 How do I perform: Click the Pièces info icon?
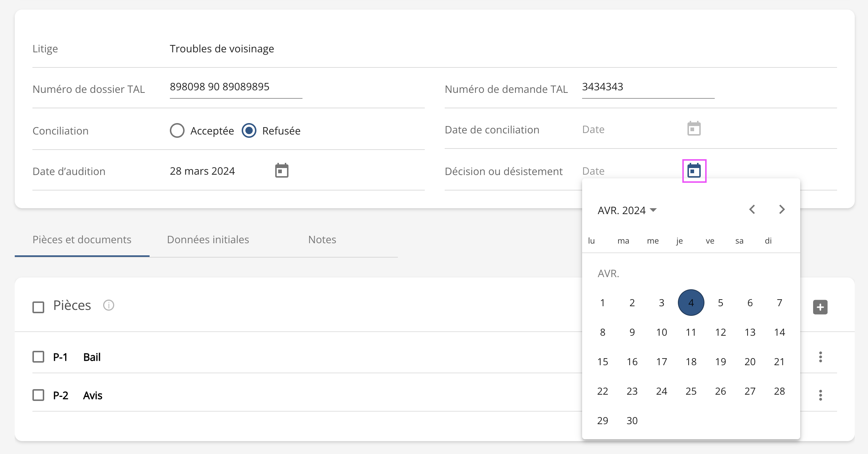coord(109,305)
